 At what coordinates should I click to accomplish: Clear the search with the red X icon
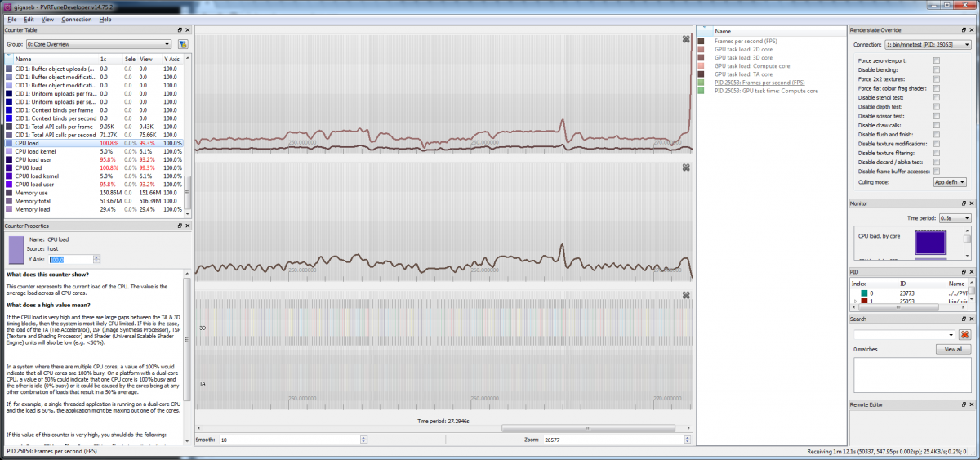964,335
